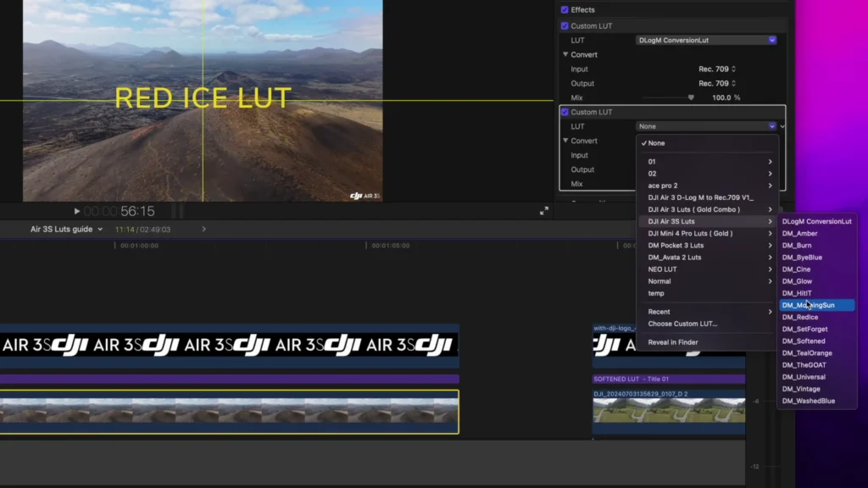Select the highlighted DM_MorningSun LUT

coord(817,305)
